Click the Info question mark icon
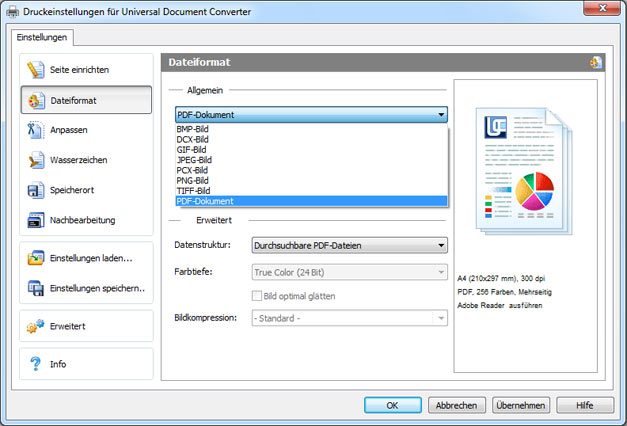This screenshot has height=426, width=627. pos(36,364)
